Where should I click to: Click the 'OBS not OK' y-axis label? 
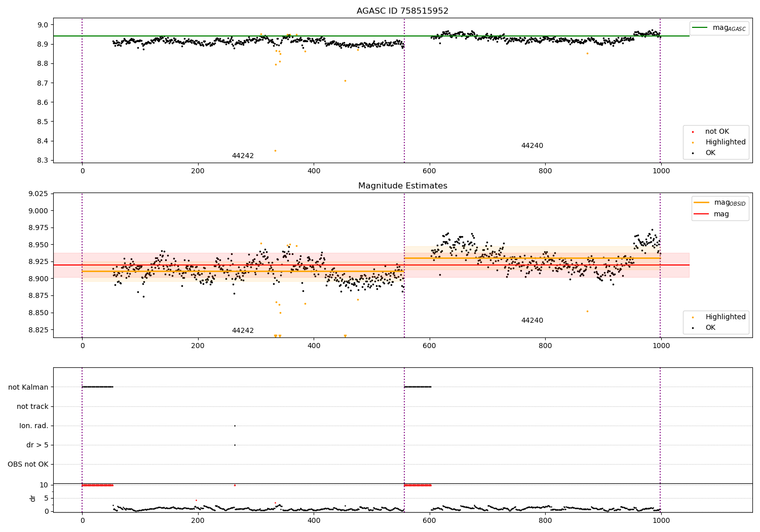[28, 464]
